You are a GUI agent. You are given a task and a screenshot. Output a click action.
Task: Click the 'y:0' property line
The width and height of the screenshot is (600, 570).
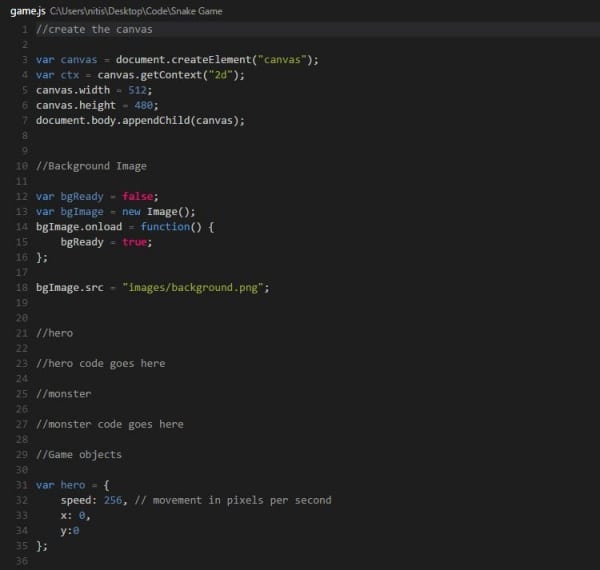pyautogui.click(x=70, y=531)
